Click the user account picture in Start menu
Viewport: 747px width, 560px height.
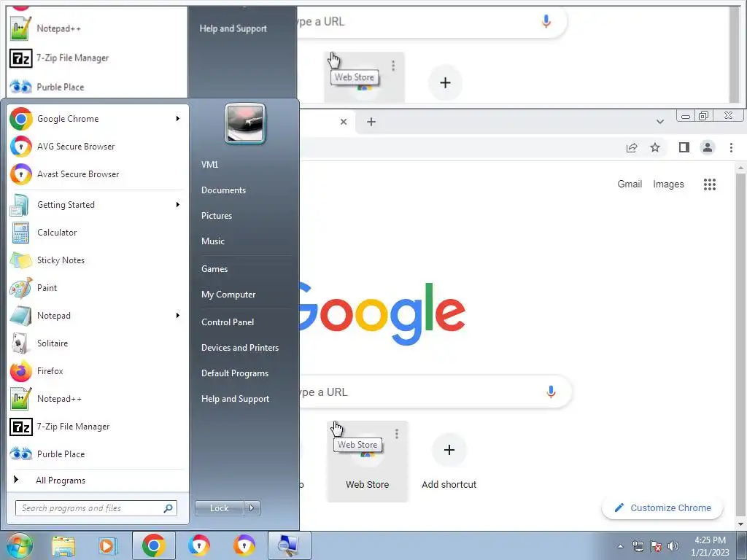pyautogui.click(x=245, y=124)
